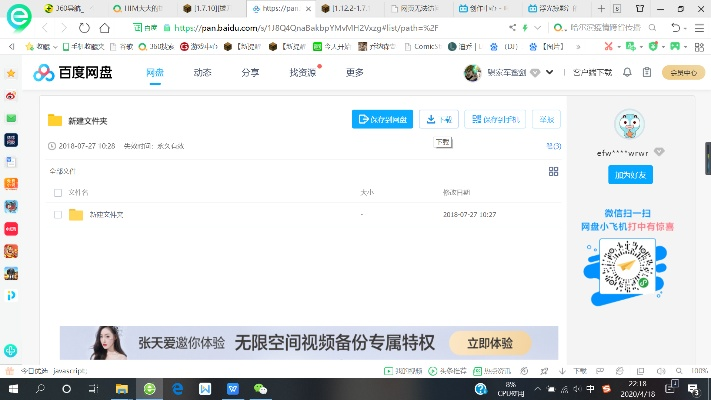Show hidden system tray icons
Screen dimensions: 711x400
(537, 389)
